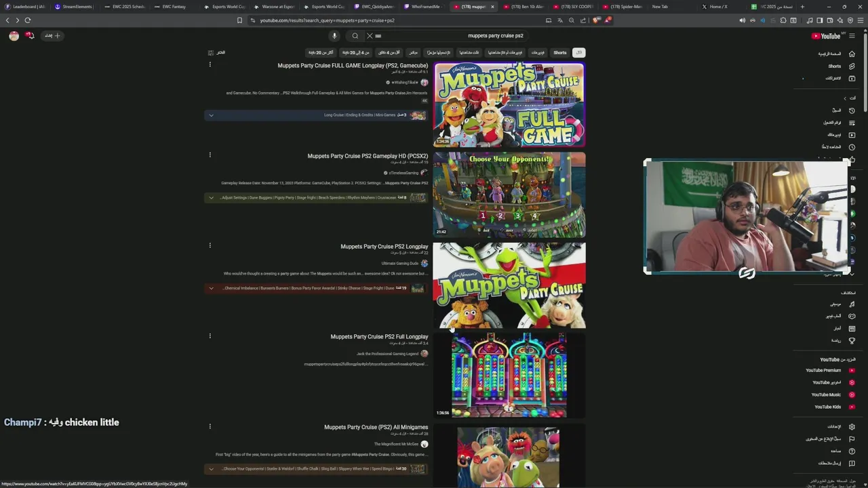Open News explore icon in sidebar
Viewport: 868px width, 488px height.
(x=852, y=329)
